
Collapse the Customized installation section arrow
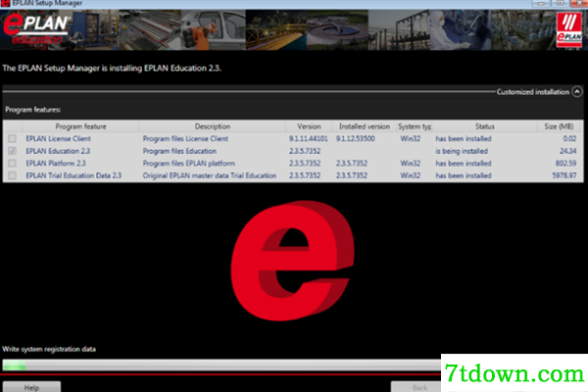[577, 91]
